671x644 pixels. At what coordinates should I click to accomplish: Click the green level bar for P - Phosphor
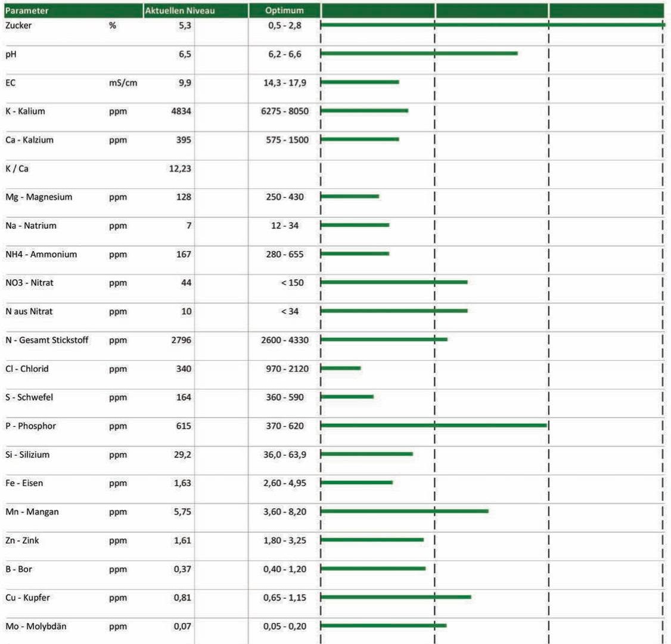pos(434,425)
